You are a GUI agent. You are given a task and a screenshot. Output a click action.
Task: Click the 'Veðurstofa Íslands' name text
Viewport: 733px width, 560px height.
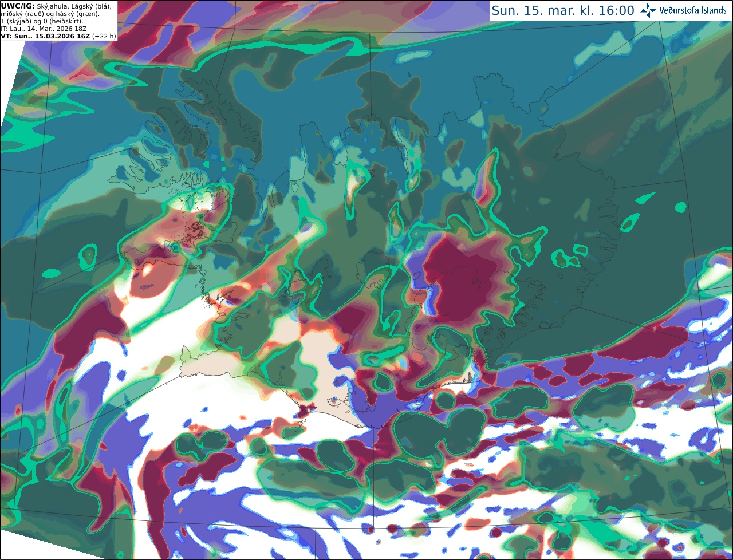click(x=693, y=10)
